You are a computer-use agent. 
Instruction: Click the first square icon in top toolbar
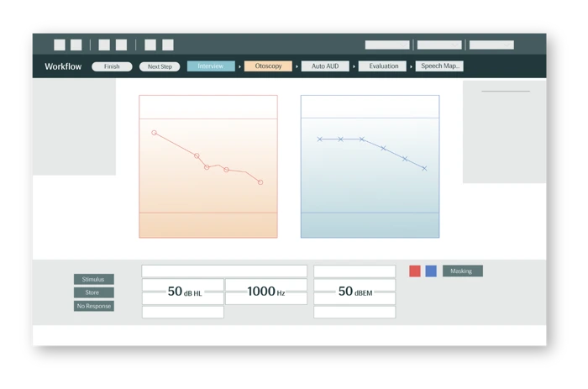tap(60, 45)
